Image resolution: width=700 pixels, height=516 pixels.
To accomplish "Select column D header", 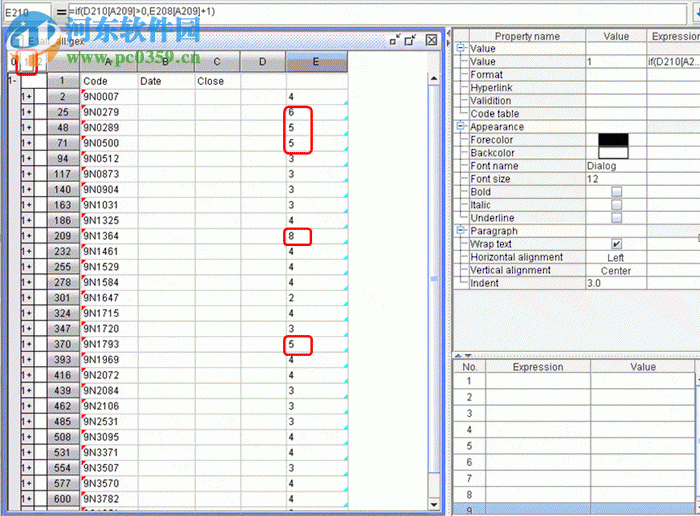I will coord(263,62).
